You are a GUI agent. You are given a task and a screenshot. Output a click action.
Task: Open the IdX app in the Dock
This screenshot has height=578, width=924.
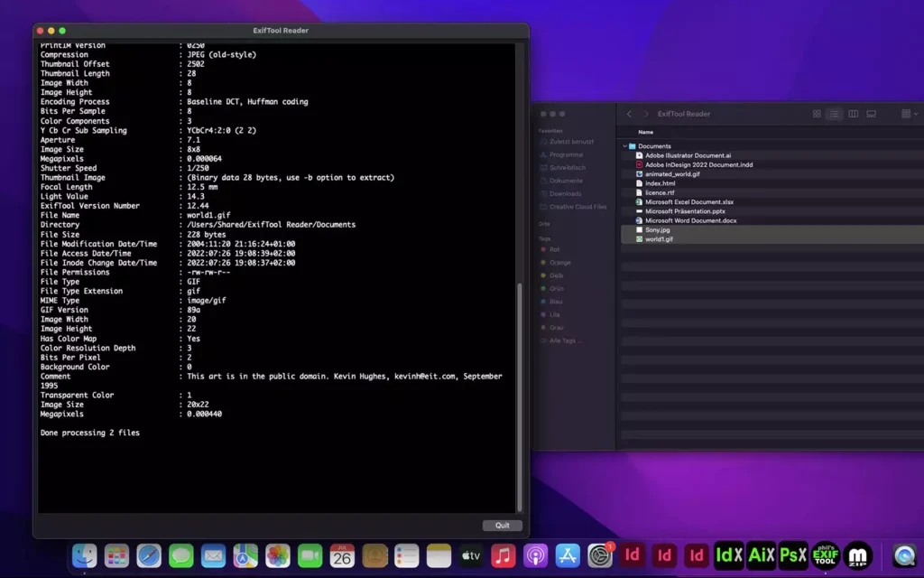[x=729, y=555]
